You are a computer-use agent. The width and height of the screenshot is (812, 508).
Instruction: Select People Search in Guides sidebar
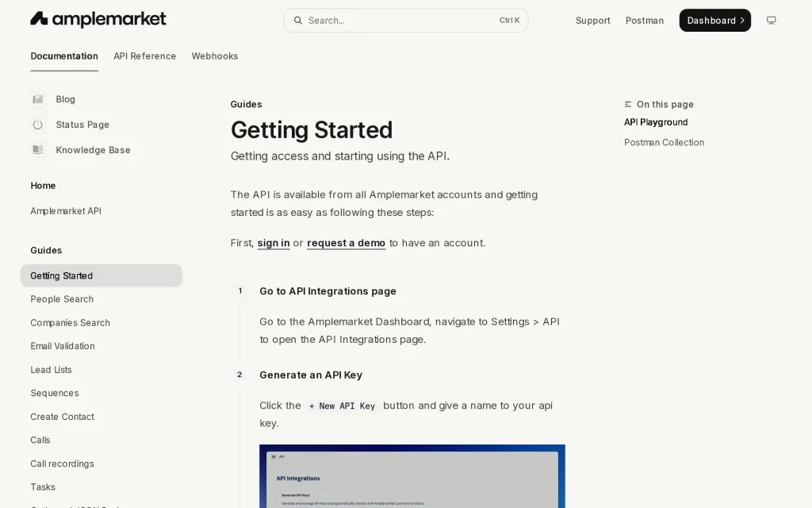point(62,299)
